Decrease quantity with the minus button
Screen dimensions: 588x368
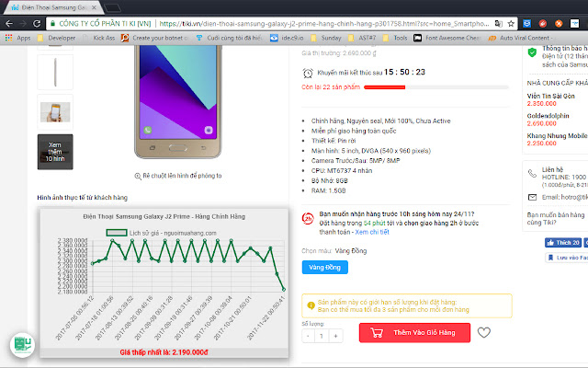308,336
